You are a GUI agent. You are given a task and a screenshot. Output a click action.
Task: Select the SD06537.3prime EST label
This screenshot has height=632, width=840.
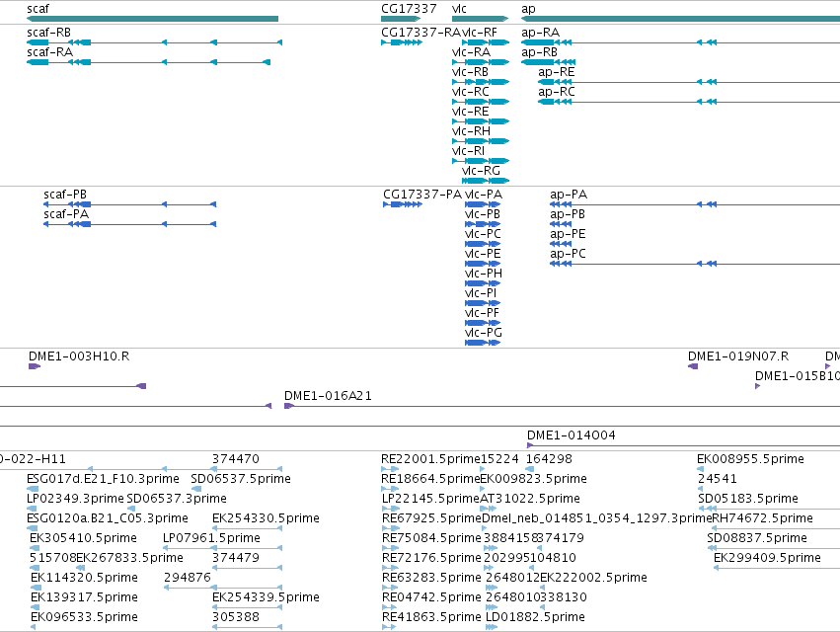point(177,499)
